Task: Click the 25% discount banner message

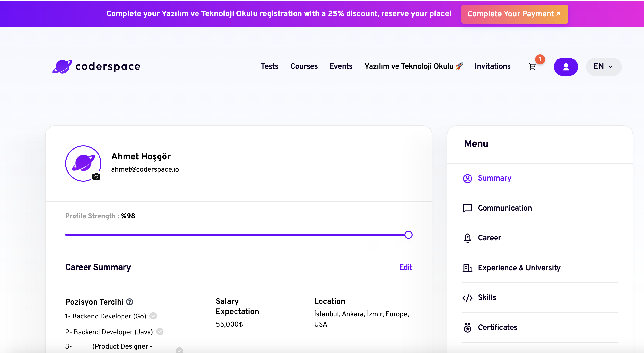Action: pos(279,14)
